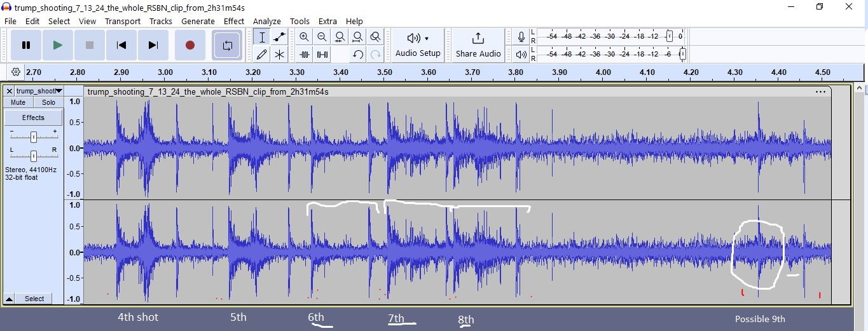Mute the trump_shoot track
868x331 pixels.
point(18,102)
